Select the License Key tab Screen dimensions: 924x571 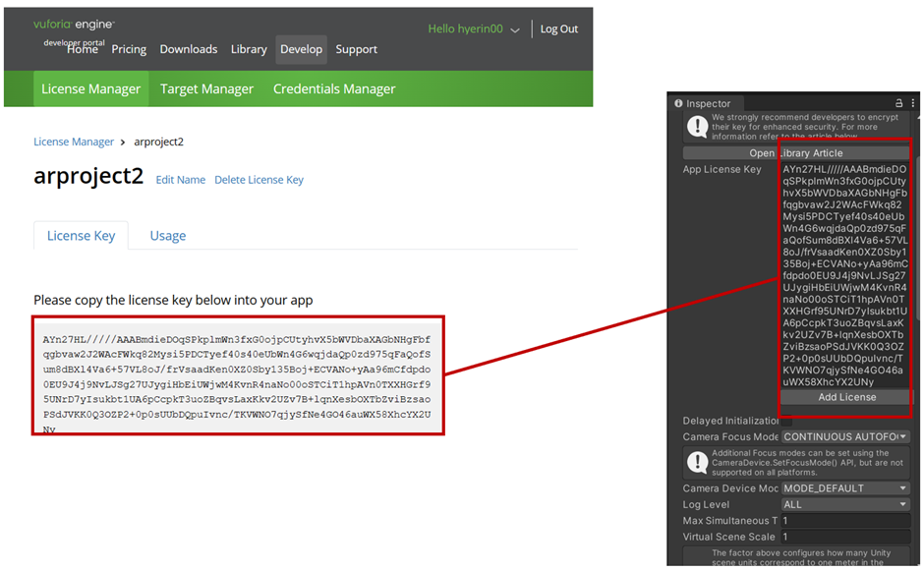click(81, 236)
